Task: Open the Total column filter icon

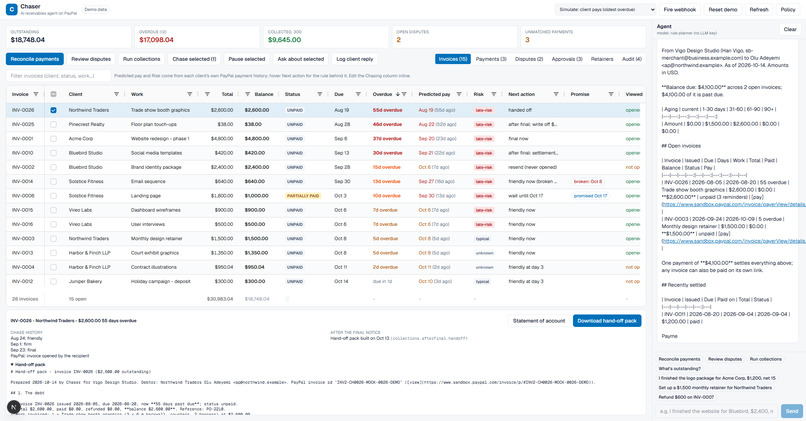Action: [207, 94]
